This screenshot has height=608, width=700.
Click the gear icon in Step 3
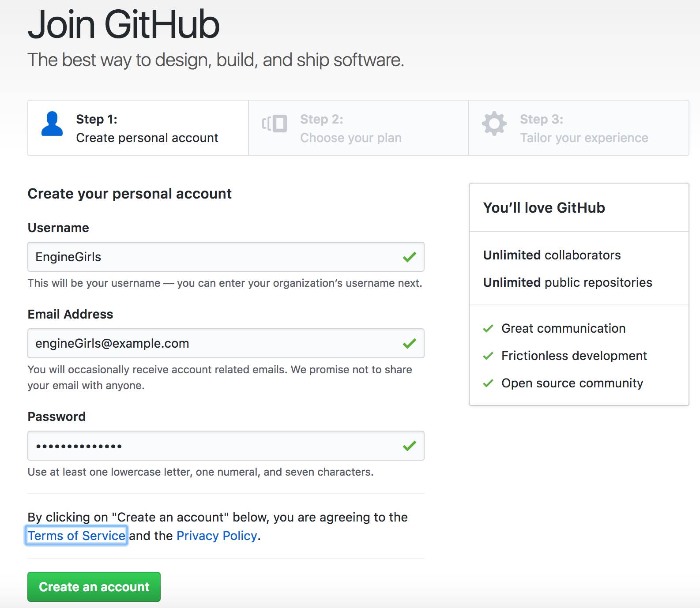(494, 124)
